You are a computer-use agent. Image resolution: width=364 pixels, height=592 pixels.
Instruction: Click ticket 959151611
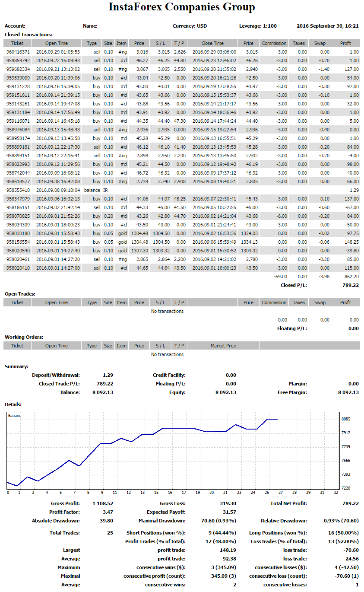[x=18, y=95]
